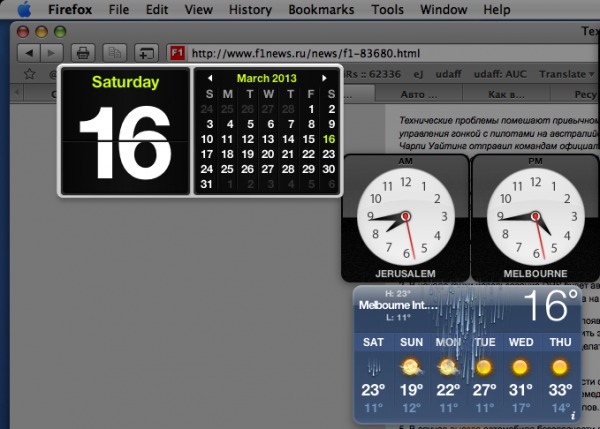Click the March 2013 calendar title
This screenshot has height=429, width=600.
266,78
